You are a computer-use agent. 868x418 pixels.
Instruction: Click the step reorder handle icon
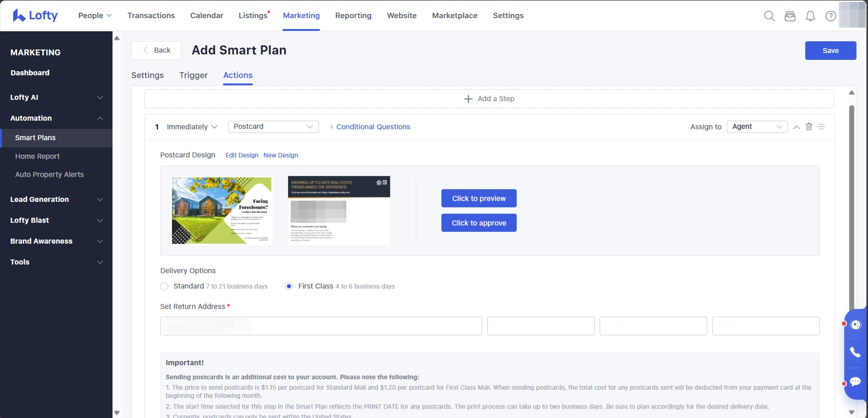coord(821,127)
